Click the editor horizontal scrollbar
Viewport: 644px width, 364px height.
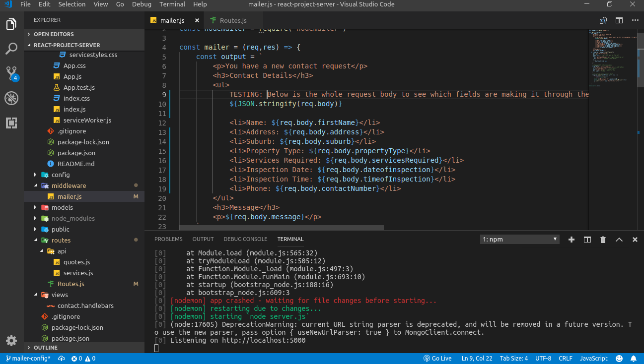282,228
